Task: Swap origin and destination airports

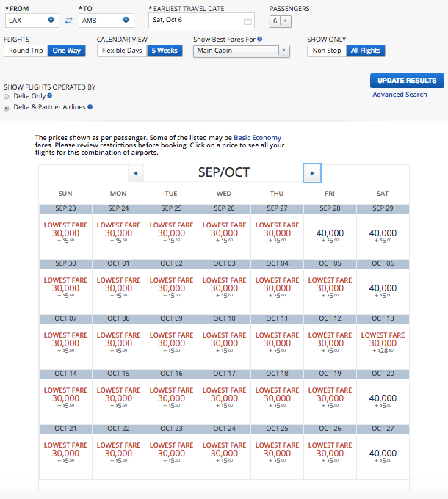Action: [68, 21]
